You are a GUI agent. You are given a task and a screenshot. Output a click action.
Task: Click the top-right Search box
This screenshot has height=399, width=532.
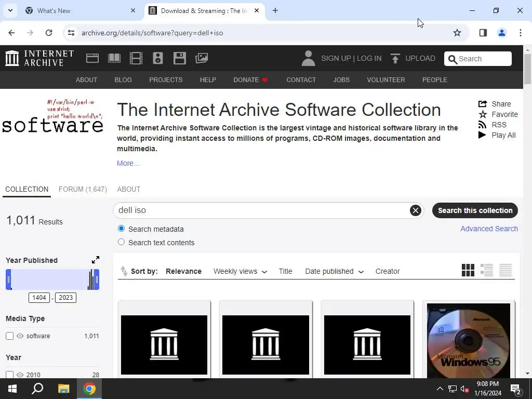click(x=478, y=59)
